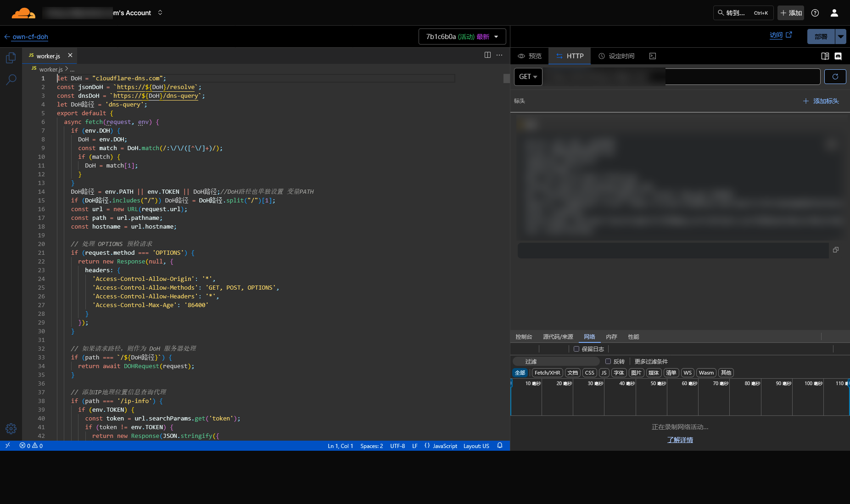The height and width of the screenshot is (504, 850).
Task: Click the Cloudflare logo
Action: point(23,13)
